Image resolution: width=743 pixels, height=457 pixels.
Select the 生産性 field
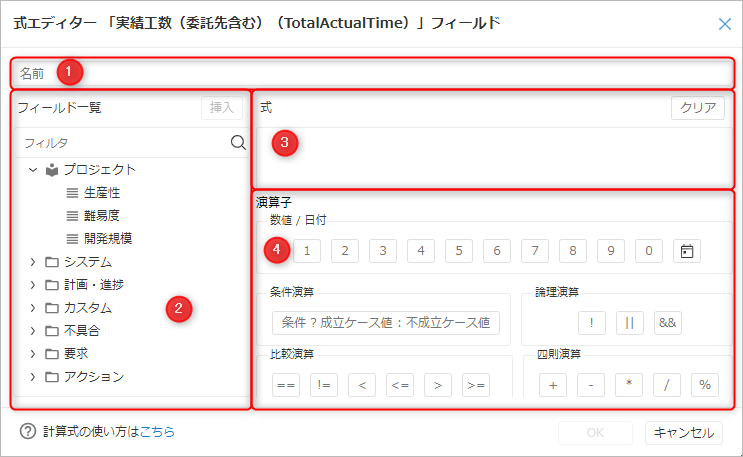click(x=102, y=193)
